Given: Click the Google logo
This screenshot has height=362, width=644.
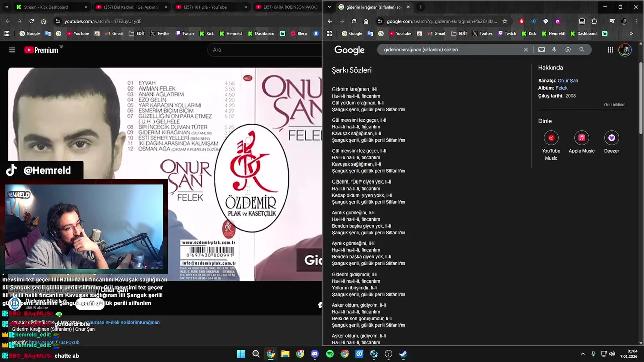Looking at the screenshot, I should (x=349, y=50).
